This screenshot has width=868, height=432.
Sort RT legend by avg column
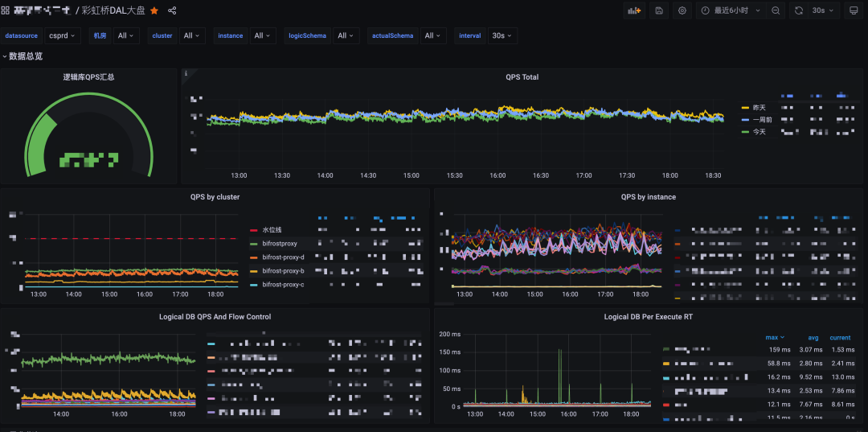(x=813, y=337)
